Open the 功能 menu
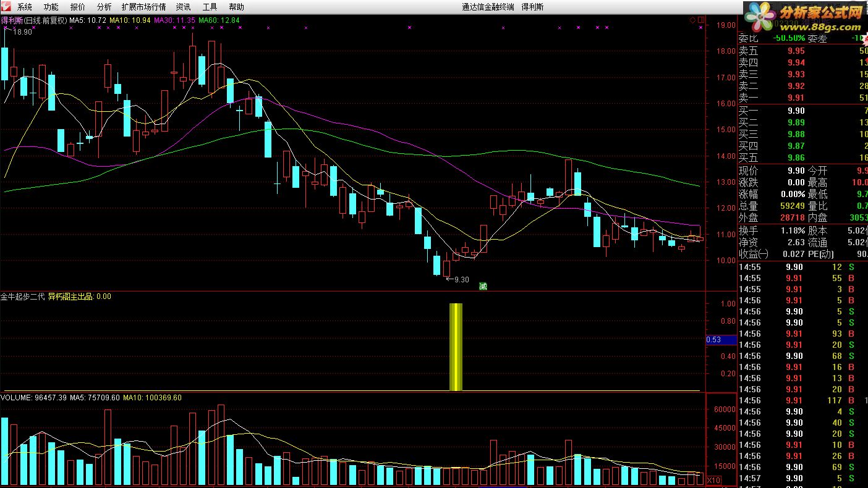This screenshot has height=488, width=868. coord(51,7)
